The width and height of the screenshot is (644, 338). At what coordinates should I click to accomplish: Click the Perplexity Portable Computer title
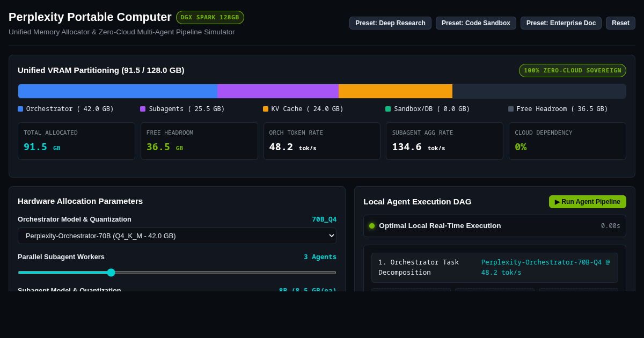tap(90, 17)
